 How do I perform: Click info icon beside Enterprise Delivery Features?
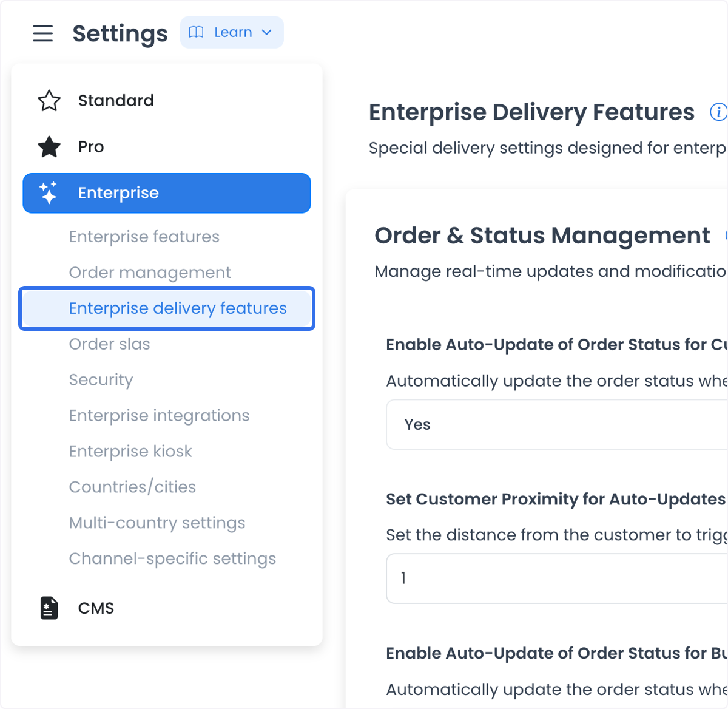[719, 112]
